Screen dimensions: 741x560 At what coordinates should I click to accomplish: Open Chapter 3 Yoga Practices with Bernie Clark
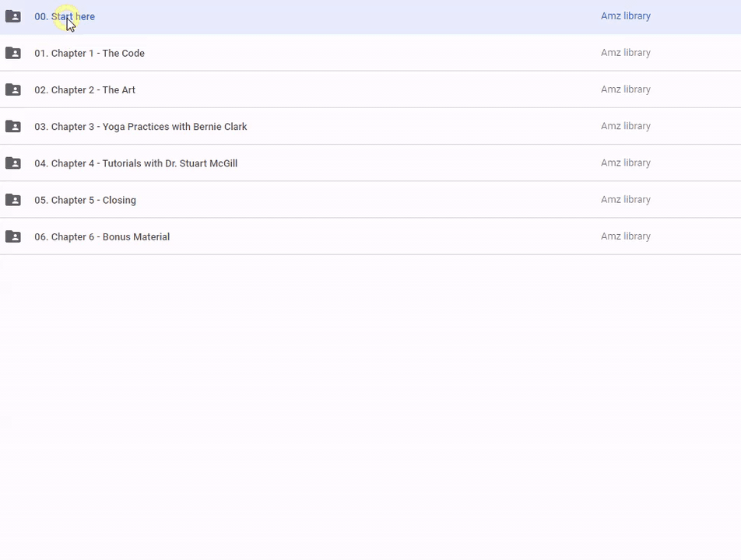click(x=141, y=126)
